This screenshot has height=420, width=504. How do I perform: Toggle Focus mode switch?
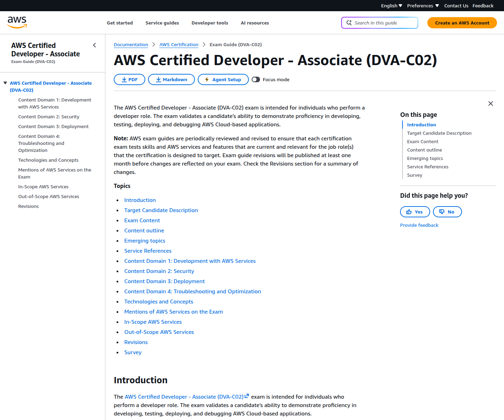coord(256,79)
